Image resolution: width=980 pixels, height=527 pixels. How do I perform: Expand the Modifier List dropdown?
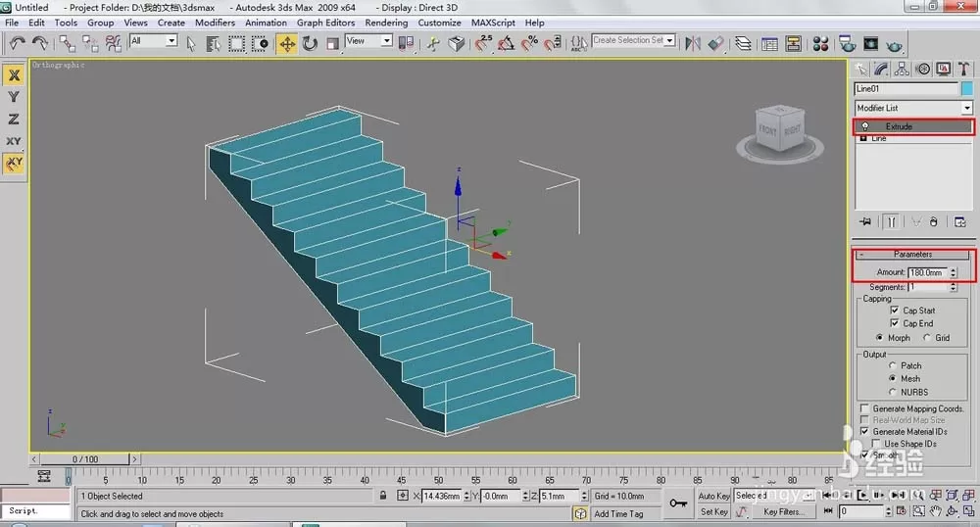[x=913, y=108]
